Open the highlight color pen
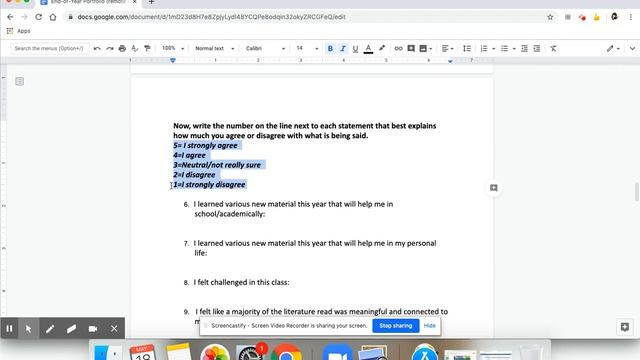640x360 pixels. click(382, 49)
